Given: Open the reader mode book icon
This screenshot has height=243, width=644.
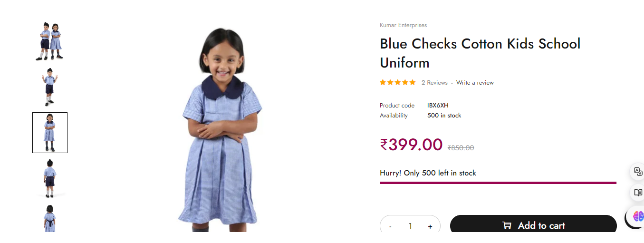Looking at the screenshot, I should [x=638, y=193].
